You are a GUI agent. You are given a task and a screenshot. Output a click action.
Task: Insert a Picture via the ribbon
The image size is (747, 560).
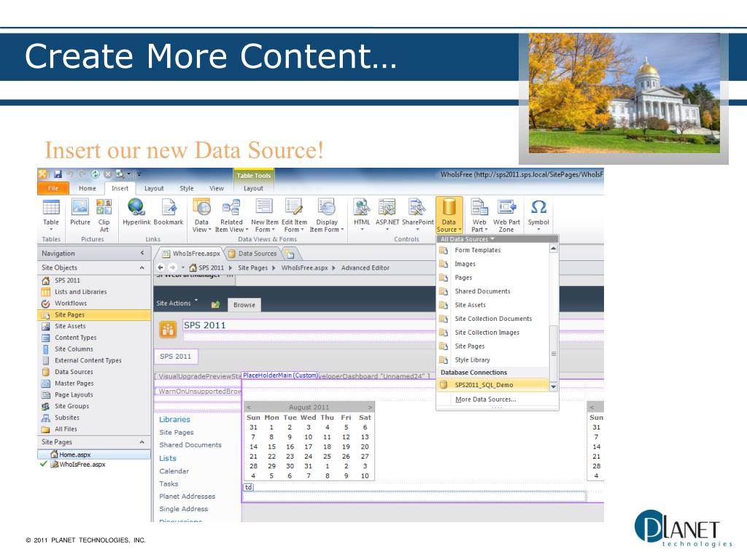click(x=80, y=213)
